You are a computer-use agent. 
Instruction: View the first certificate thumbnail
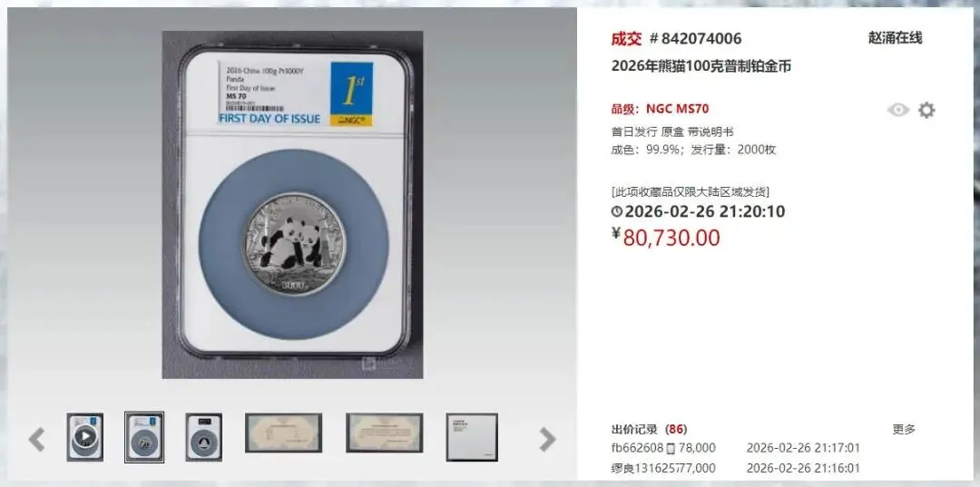tap(284, 433)
